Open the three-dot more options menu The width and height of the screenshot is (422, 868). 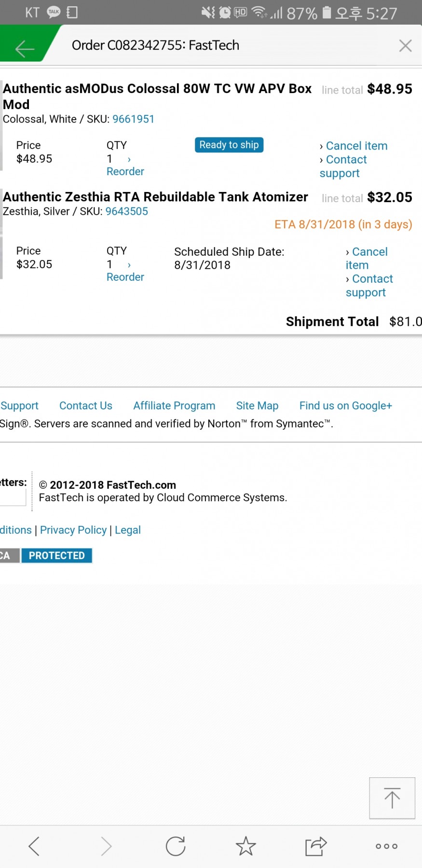point(386,846)
